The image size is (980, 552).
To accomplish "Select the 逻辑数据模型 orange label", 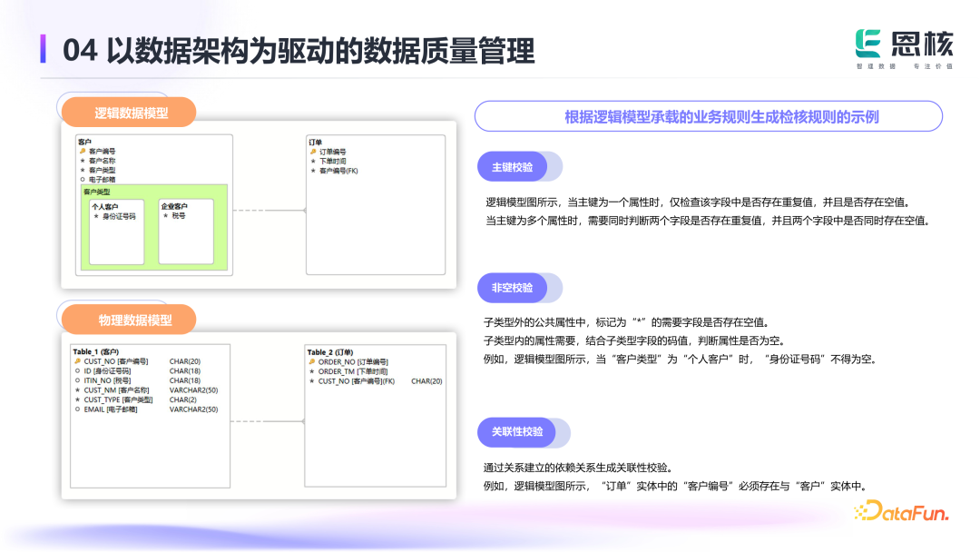I will [131, 113].
